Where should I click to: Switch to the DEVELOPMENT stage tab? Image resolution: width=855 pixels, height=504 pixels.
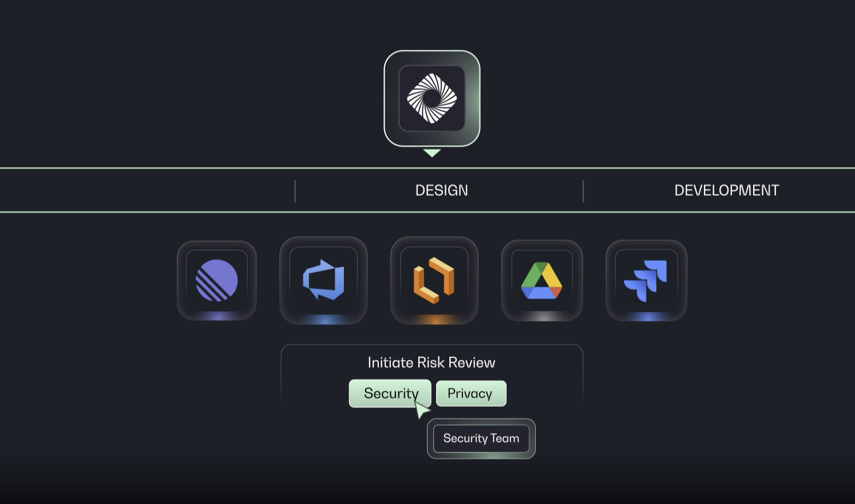click(726, 191)
